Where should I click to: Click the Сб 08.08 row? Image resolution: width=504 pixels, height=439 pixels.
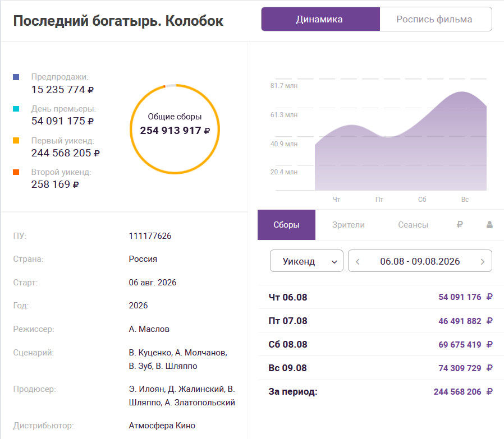(x=381, y=344)
